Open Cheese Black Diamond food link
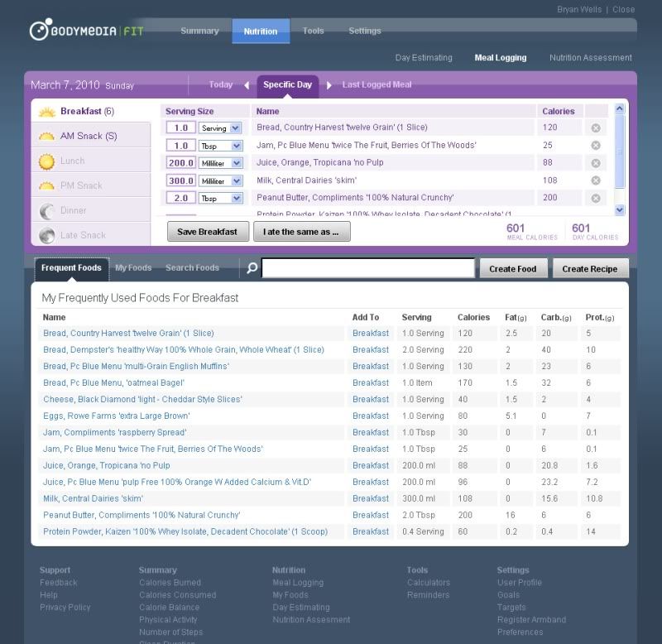This screenshot has width=662, height=644. (142, 400)
